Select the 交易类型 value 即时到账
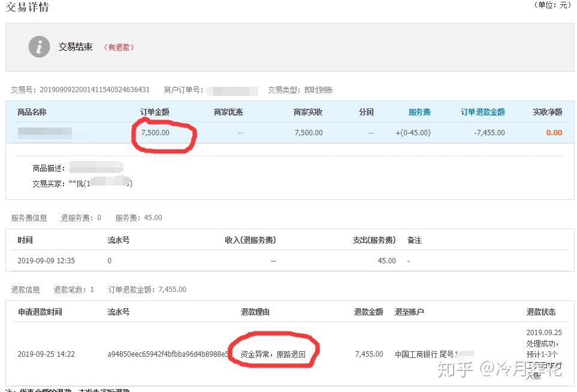The height and width of the screenshot is (392, 577). click(318, 90)
